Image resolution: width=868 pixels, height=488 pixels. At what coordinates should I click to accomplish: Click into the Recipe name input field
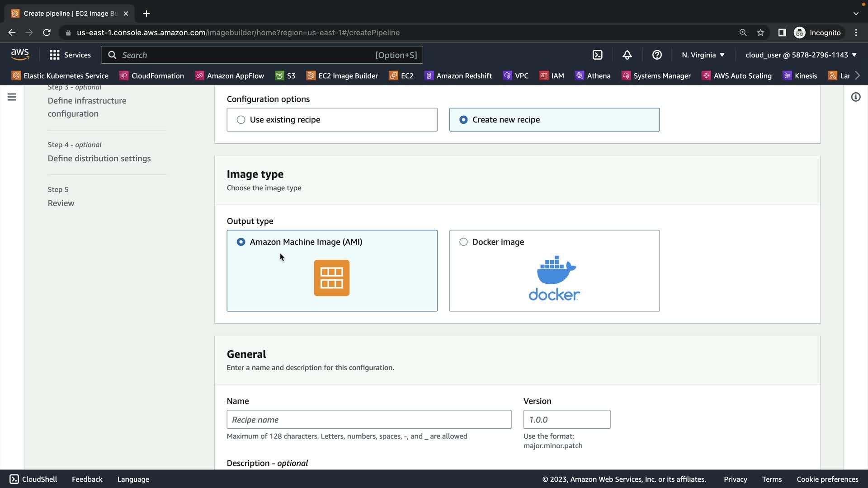click(x=368, y=419)
